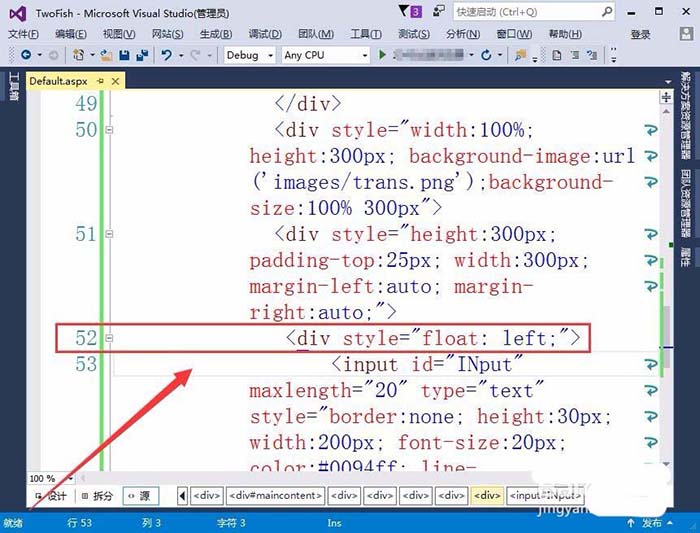Image resolution: width=700 pixels, height=533 pixels.
Task: Open the 帮助(H) menu
Action: tap(565, 34)
